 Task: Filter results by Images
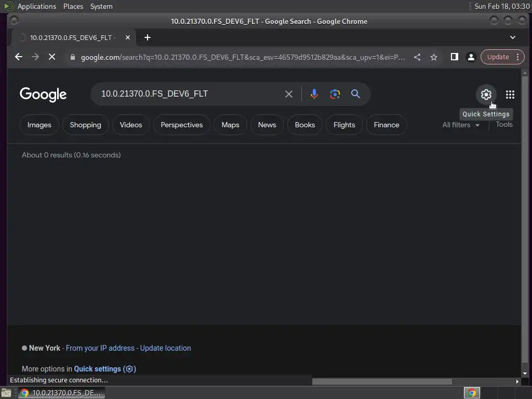[x=39, y=125]
